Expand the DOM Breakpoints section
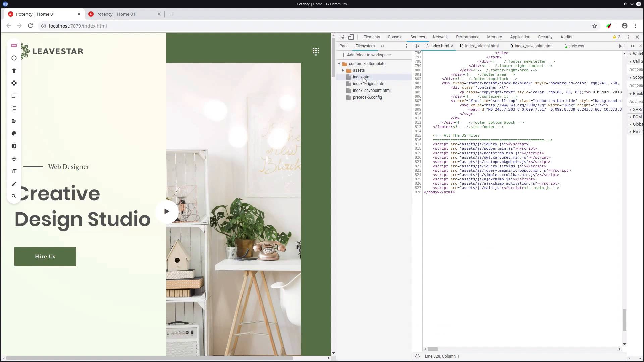Viewport: 644px width, 362px height. point(636,117)
